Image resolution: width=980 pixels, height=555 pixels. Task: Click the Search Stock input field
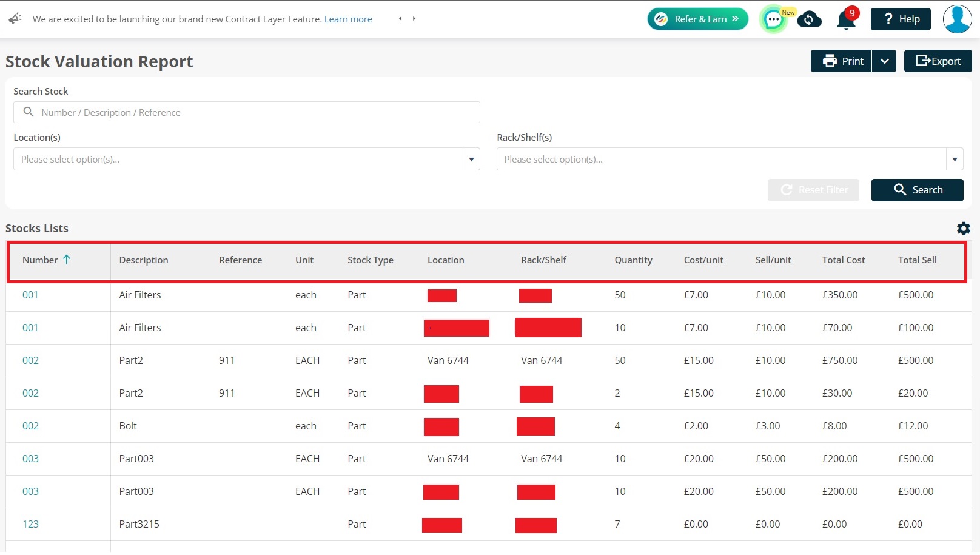pos(247,112)
